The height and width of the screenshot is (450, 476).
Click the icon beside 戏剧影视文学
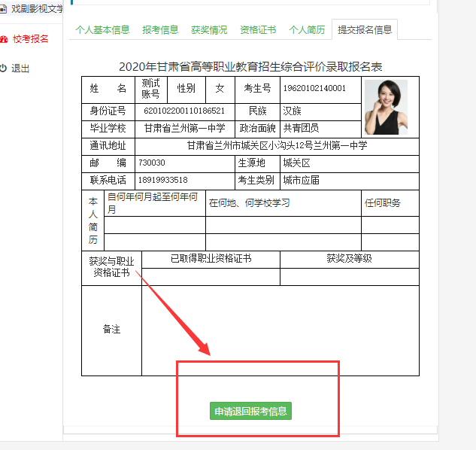[4, 8]
